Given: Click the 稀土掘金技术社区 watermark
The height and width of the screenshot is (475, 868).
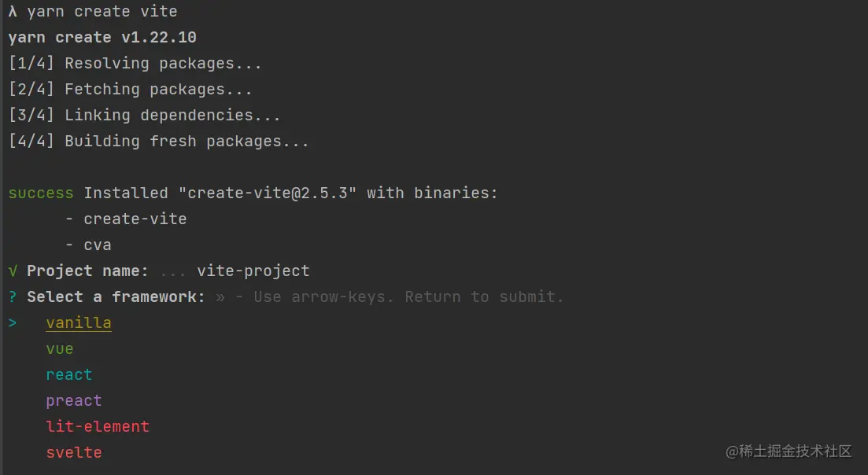Looking at the screenshot, I should click(789, 451).
